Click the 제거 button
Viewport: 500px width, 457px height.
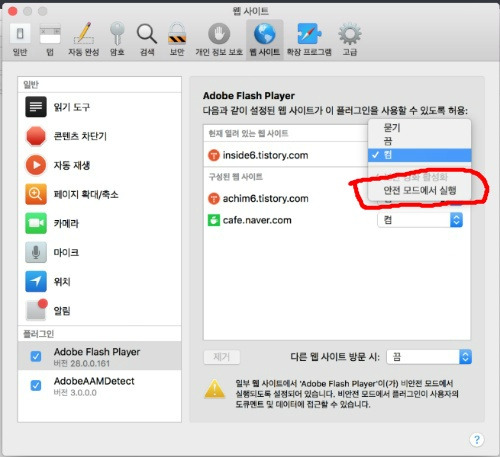click(222, 357)
